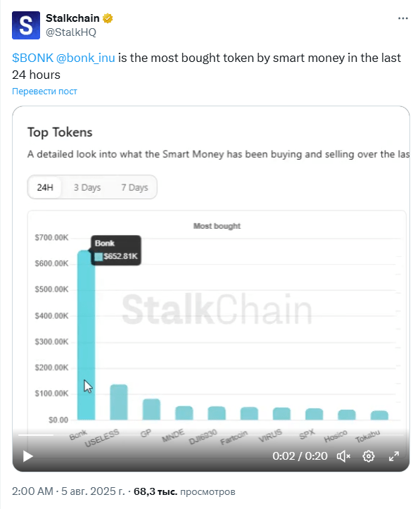Click the USELESS bar in chart
This screenshot has width=420, height=509.
click(x=119, y=402)
